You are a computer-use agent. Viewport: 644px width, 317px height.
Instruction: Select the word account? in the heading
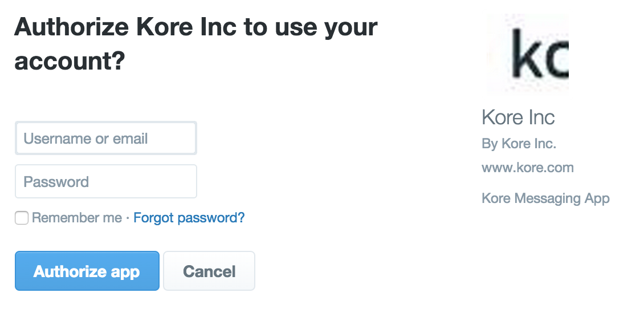point(70,61)
